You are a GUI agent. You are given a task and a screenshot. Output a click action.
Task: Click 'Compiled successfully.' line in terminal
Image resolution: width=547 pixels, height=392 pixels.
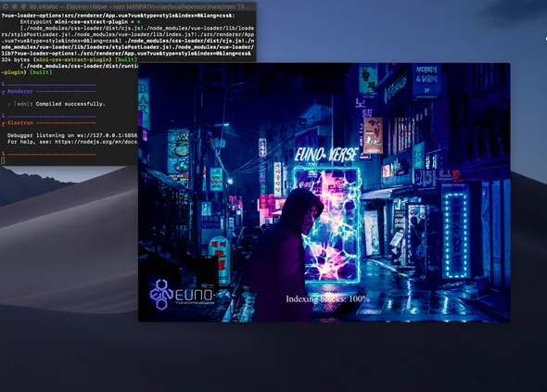[70, 104]
